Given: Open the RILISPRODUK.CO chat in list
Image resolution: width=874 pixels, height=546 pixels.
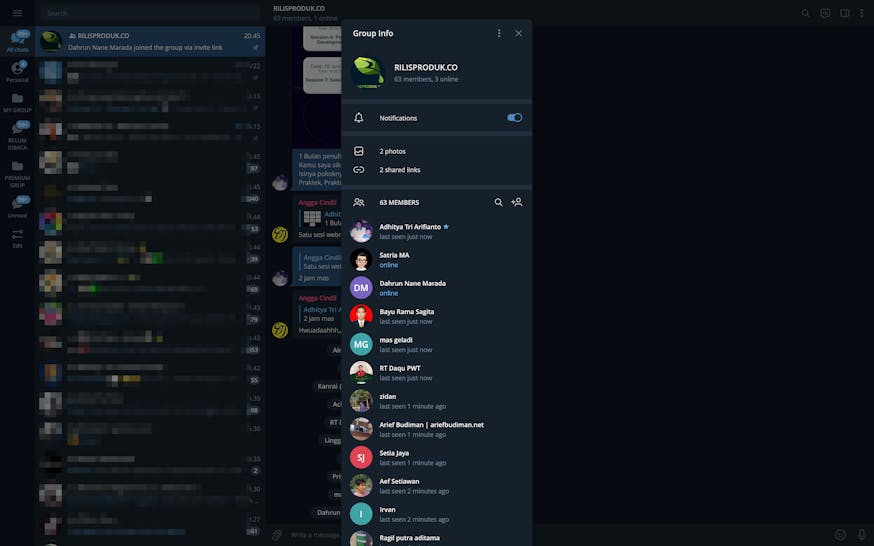Looking at the screenshot, I should click(x=150, y=41).
